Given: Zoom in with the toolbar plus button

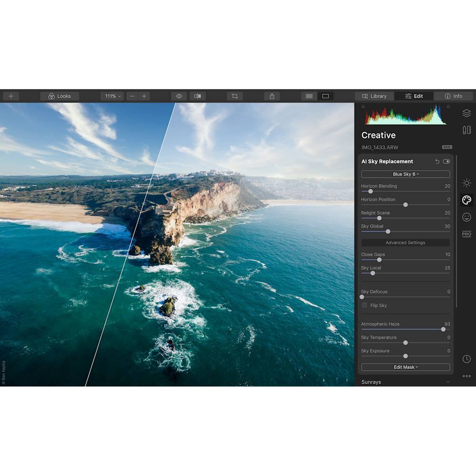Looking at the screenshot, I should tap(144, 96).
